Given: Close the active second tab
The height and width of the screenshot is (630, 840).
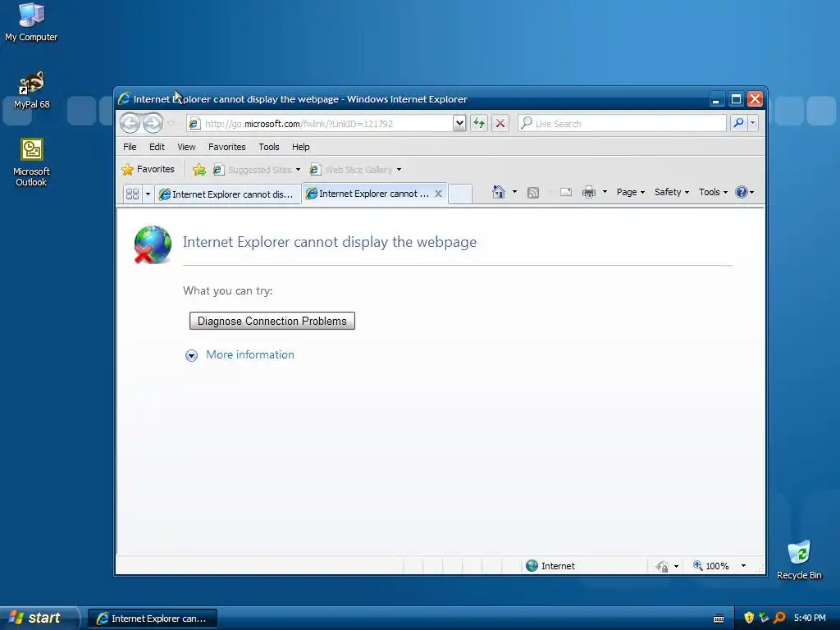Looking at the screenshot, I should [438, 194].
